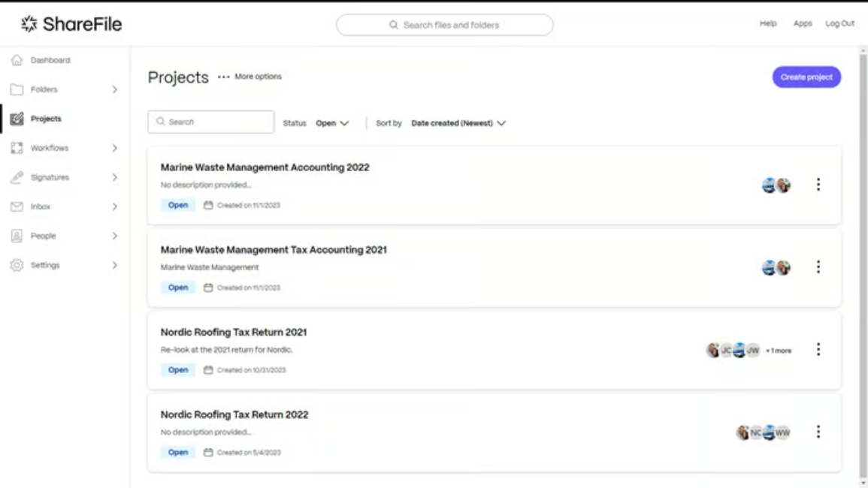This screenshot has height=488, width=868.
Task: Expand the Inbox sidebar chevron
Action: point(114,206)
